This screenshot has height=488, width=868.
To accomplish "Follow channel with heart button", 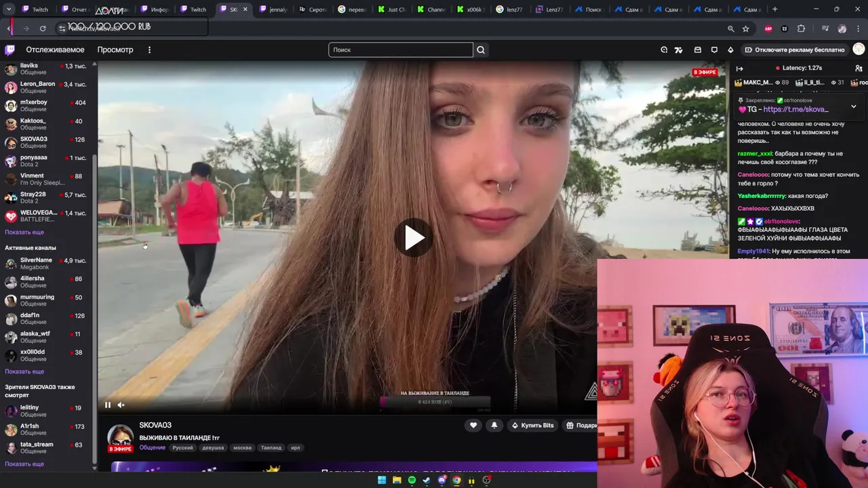I will 473,425.
